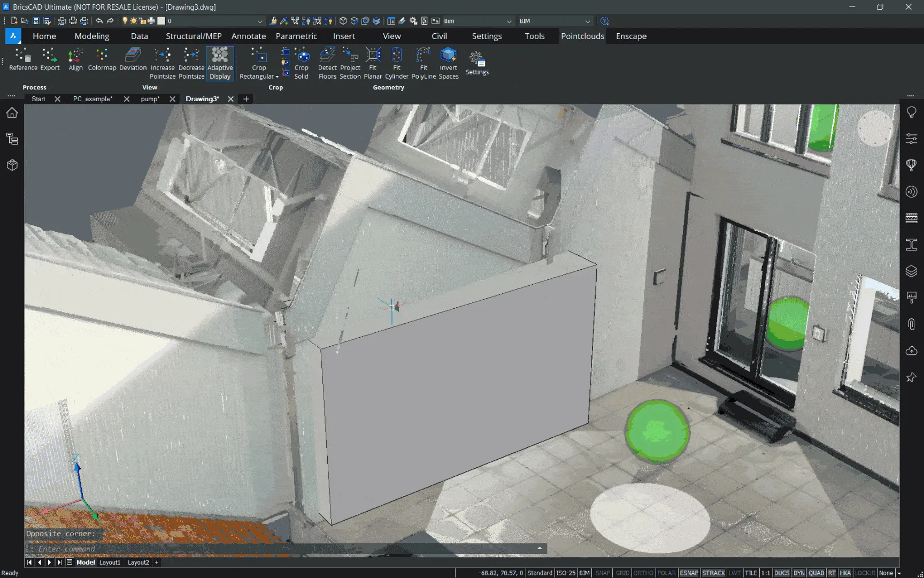Switch to the PC_example drawing tab
The height and width of the screenshot is (578, 924).
pyautogui.click(x=93, y=99)
